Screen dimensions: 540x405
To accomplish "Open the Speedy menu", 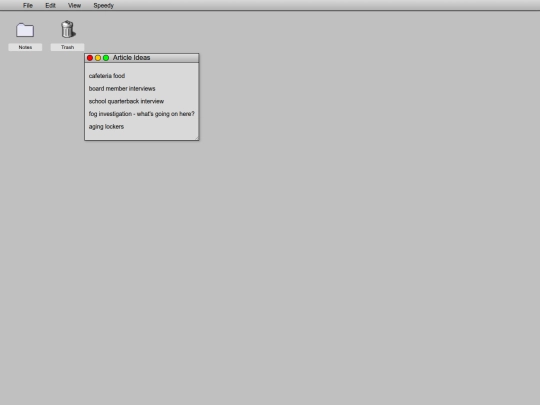I will pos(103,6).
